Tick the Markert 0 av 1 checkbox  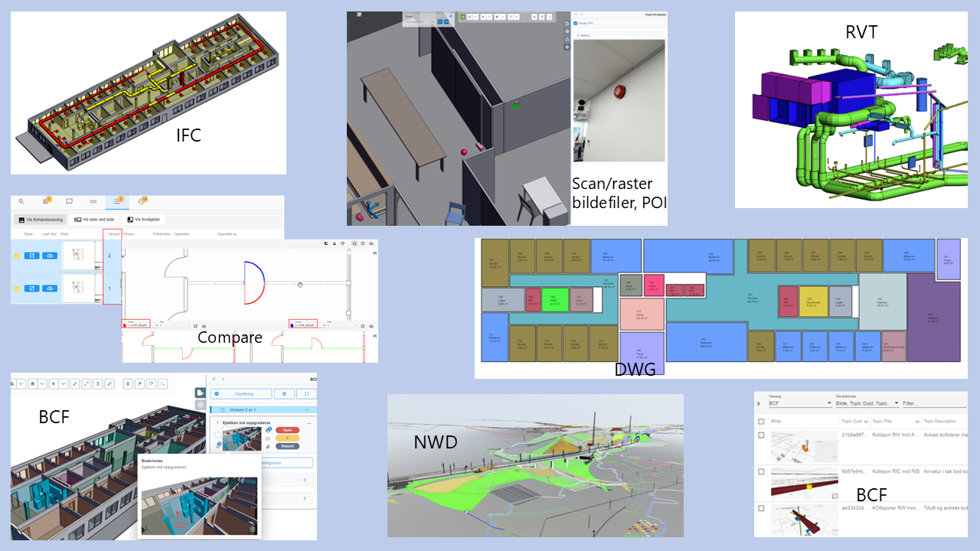pos(222,409)
